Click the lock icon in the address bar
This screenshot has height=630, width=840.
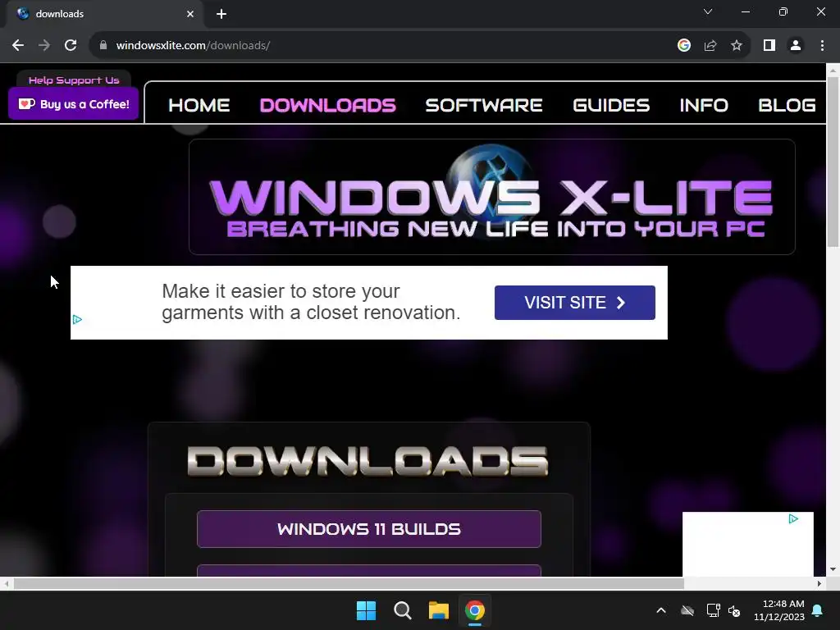103,46
